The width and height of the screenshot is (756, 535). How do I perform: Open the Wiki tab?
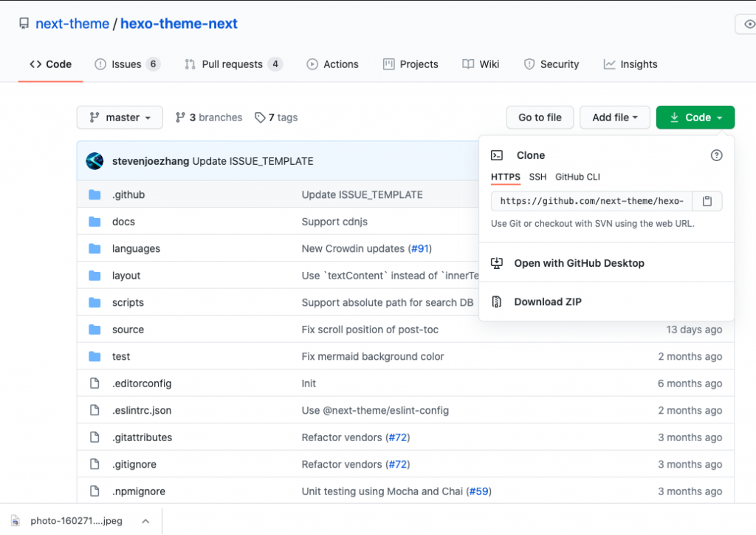pyautogui.click(x=481, y=64)
